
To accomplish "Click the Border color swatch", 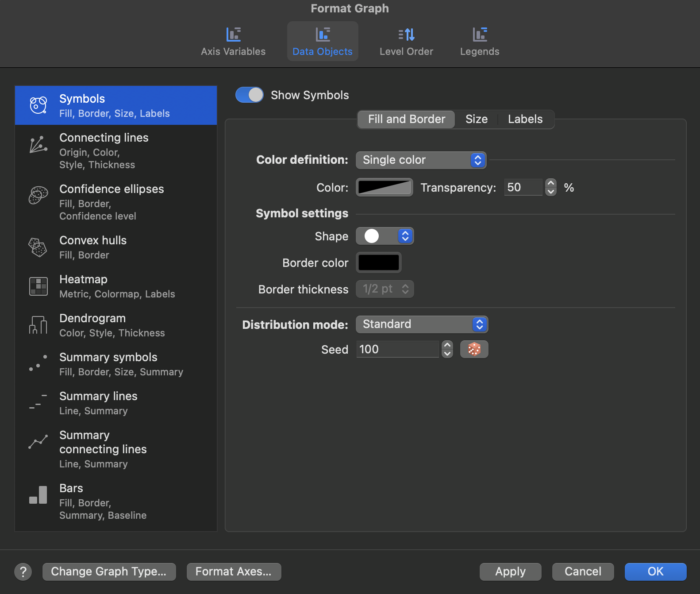I will coord(379,262).
